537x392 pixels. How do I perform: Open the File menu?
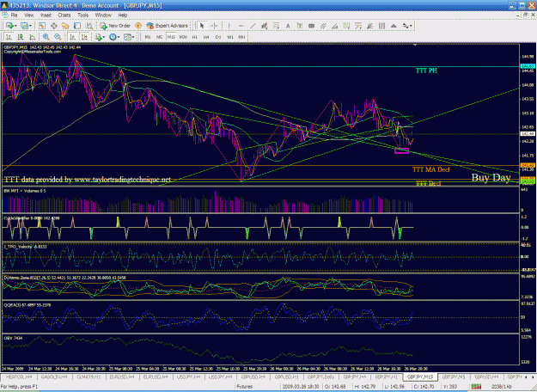[14, 15]
